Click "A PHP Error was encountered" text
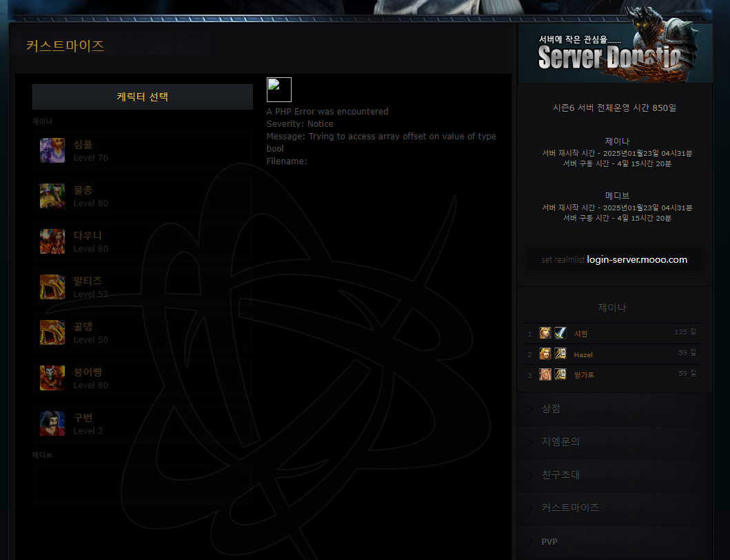 327,111
